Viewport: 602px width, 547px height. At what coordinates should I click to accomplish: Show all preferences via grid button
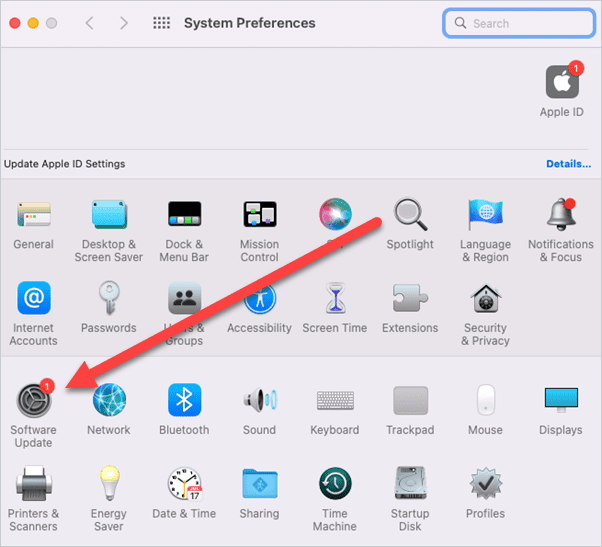click(161, 23)
